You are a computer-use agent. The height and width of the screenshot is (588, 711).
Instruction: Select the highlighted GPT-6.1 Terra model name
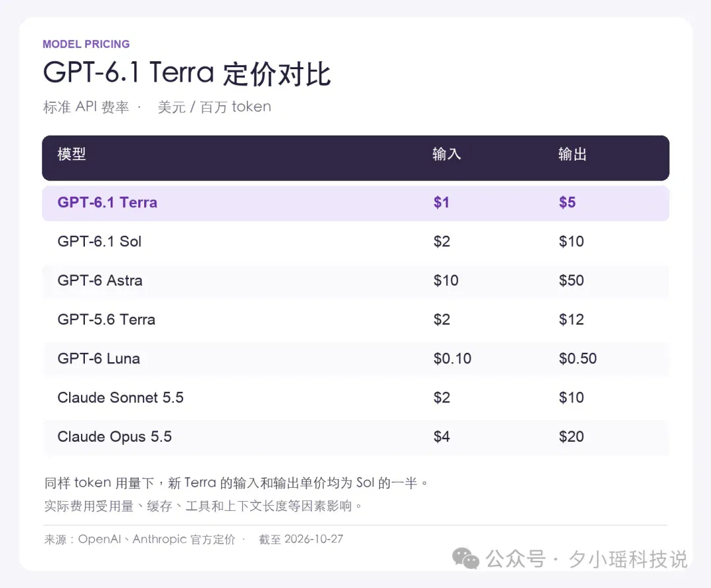[107, 202]
